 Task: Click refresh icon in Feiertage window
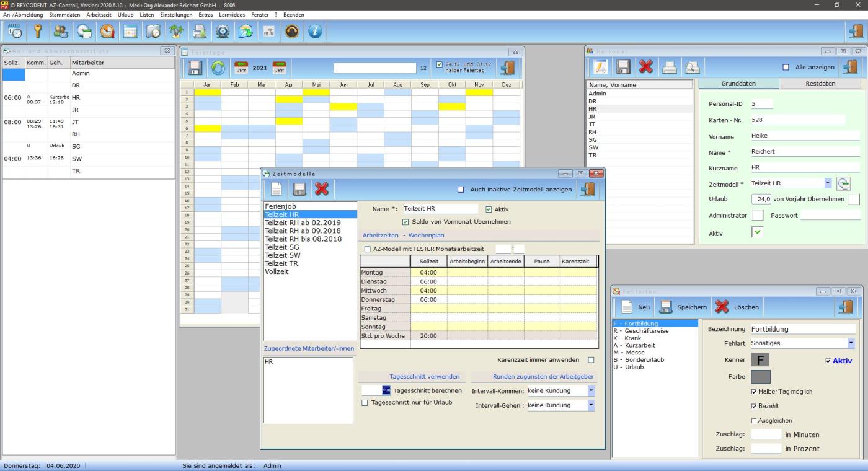[x=218, y=68]
